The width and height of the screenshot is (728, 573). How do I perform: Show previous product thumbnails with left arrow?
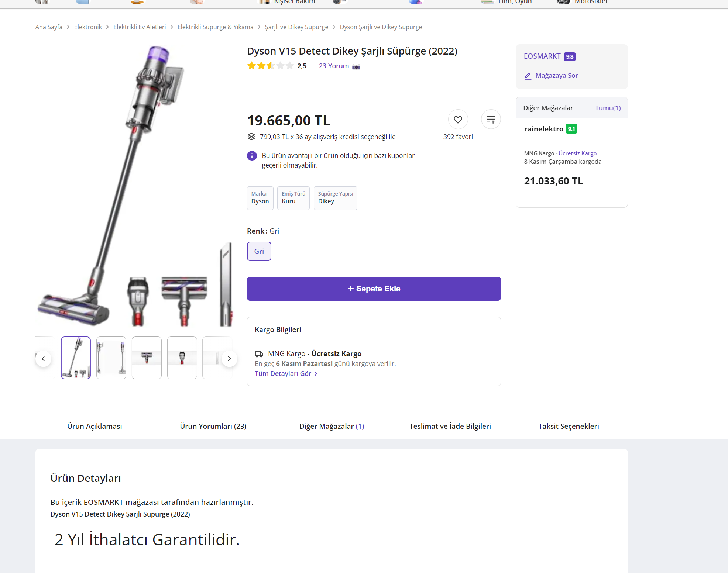click(x=43, y=359)
